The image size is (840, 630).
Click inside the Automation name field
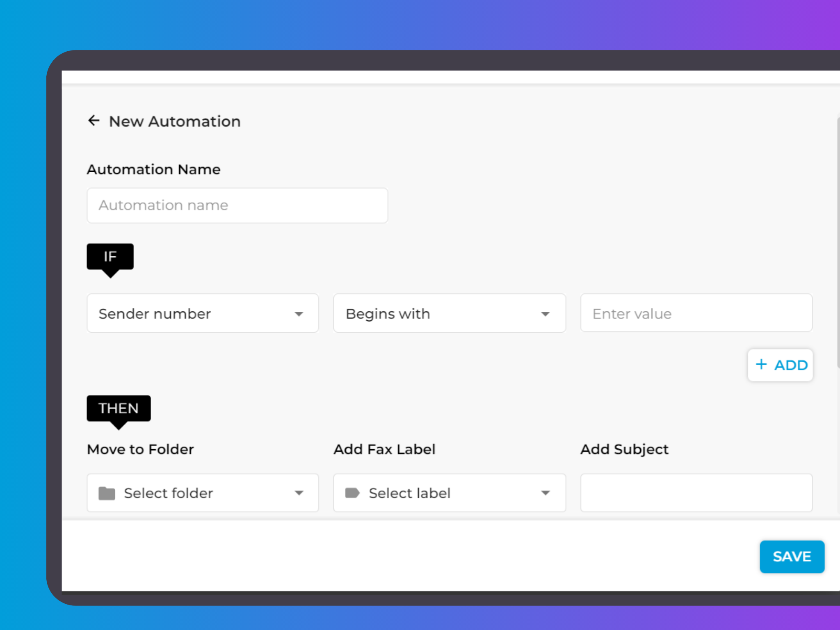237,205
